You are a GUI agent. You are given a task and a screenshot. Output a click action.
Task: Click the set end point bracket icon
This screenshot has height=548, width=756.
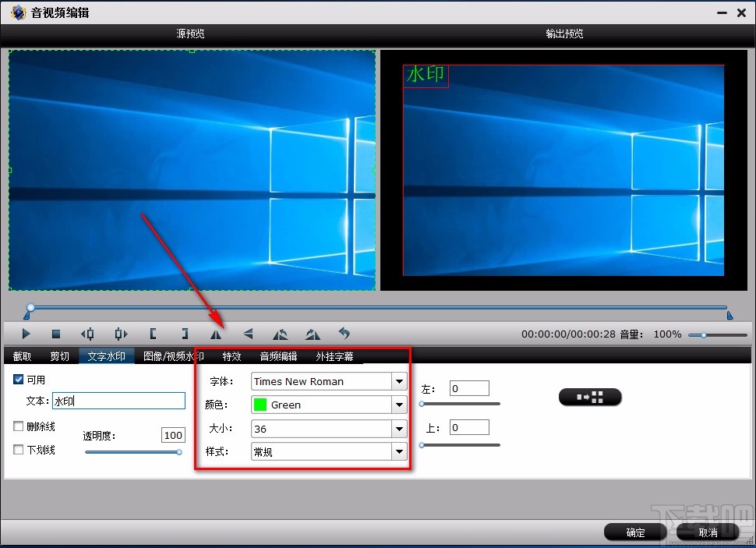click(185, 334)
